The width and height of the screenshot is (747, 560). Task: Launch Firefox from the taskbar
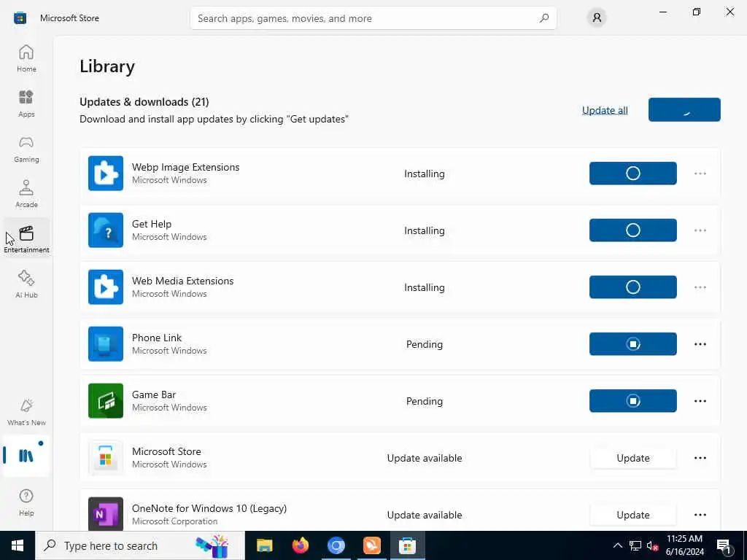tap(300, 545)
